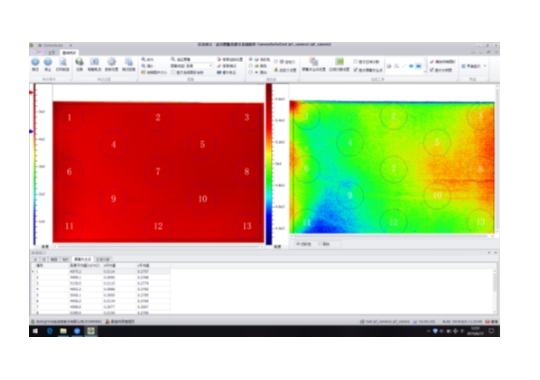Click the red marker on left color scale
The height and width of the screenshot is (380, 540).
pyautogui.click(x=31, y=92)
